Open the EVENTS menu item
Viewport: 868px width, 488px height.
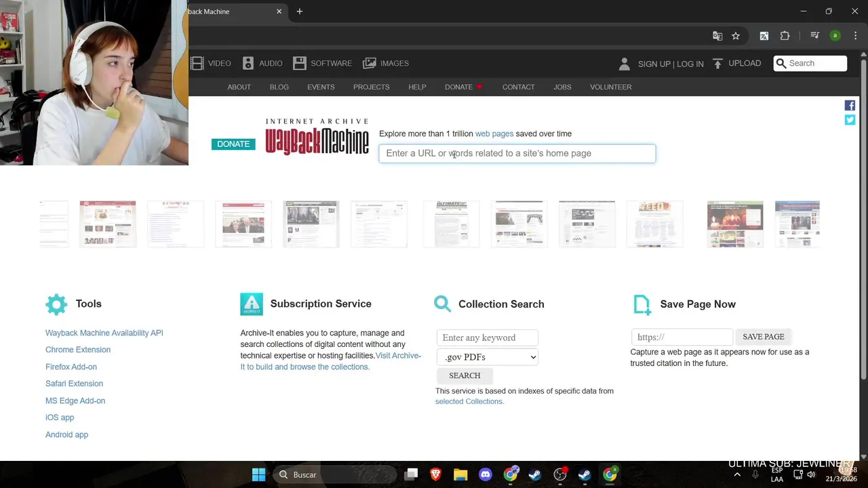click(x=321, y=87)
